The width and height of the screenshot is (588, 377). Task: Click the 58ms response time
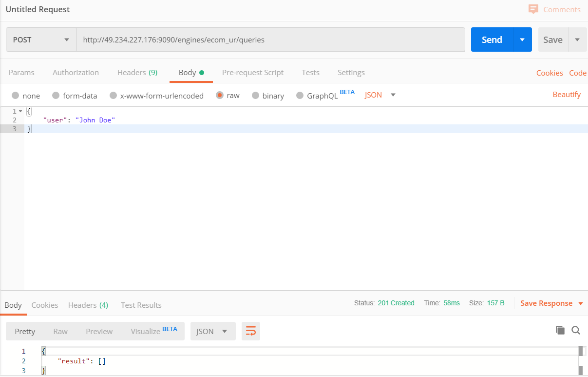pos(452,303)
